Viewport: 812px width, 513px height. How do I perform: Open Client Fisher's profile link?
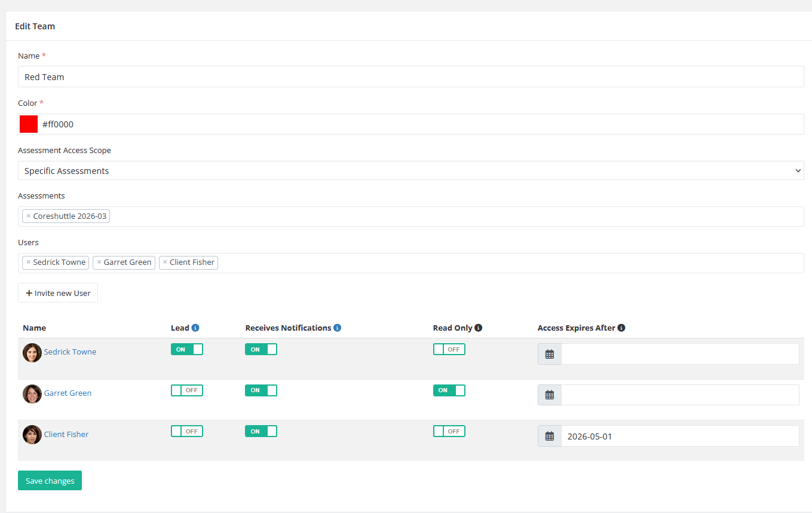[x=66, y=433]
